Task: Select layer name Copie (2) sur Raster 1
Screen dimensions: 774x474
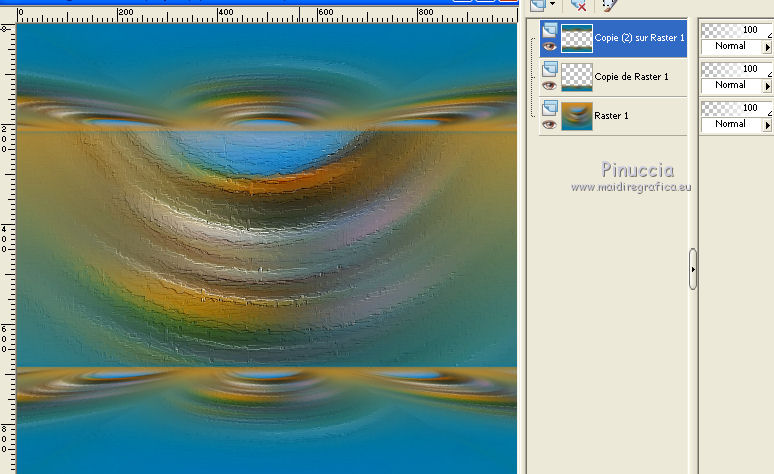Action: [639, 38]
